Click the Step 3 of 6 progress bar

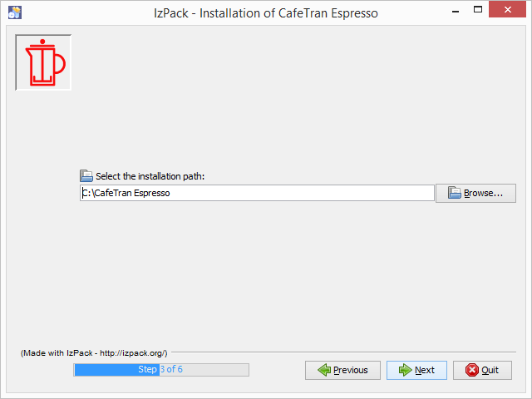[160, 370]
